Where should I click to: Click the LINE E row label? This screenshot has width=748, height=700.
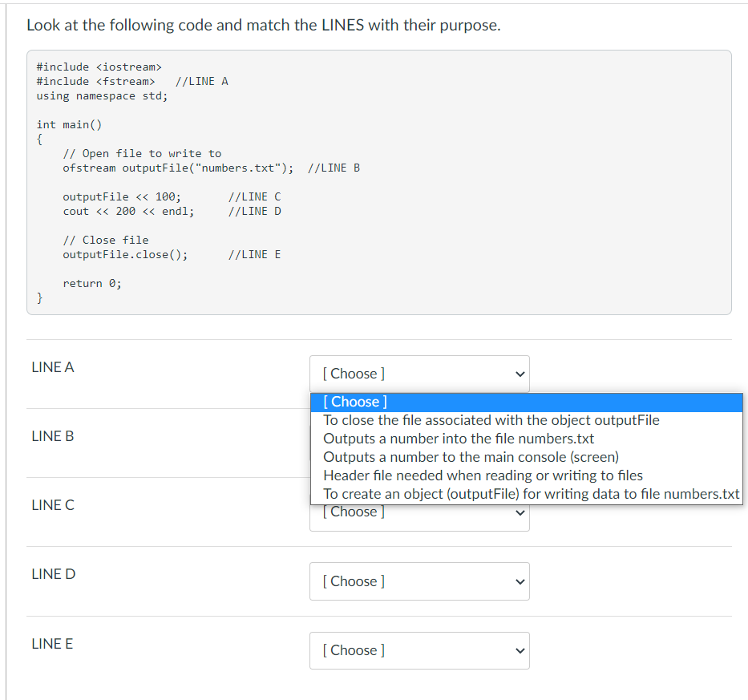(51, 643)
